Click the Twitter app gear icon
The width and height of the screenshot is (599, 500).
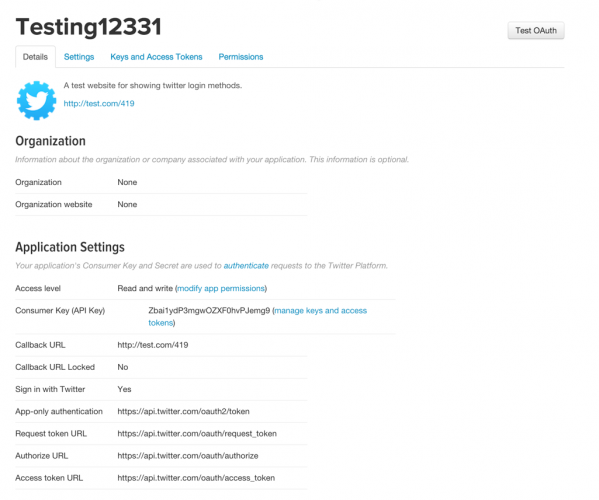tap(37, 100)
